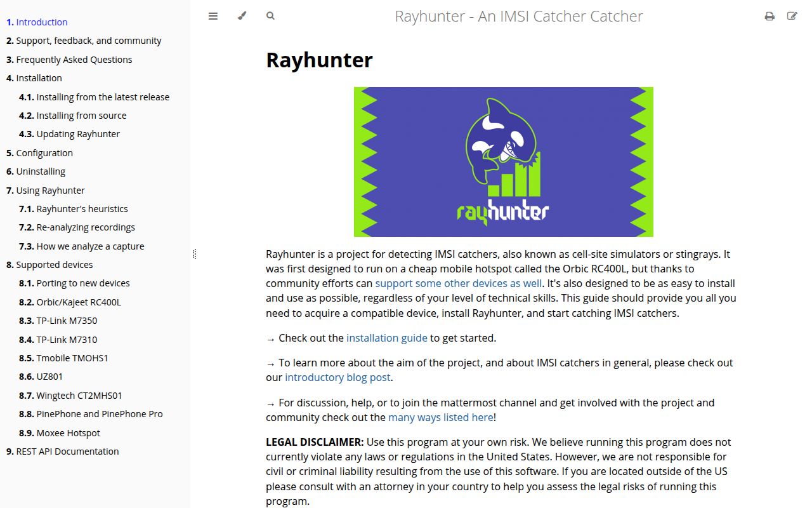Open PinePhone and PinePhone Pro page
The width and height of the screenshot is (812, 508).
pos(91,414)
